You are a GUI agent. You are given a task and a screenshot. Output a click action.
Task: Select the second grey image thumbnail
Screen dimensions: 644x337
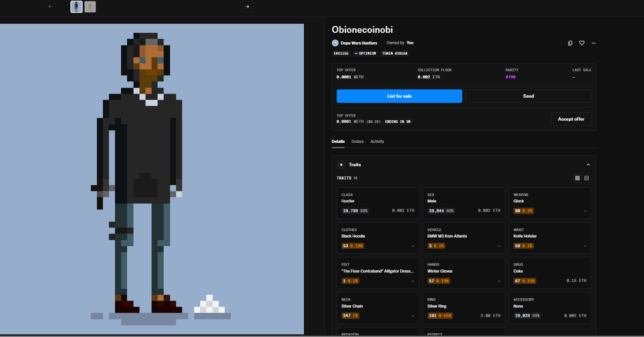(x=90, y=6)
